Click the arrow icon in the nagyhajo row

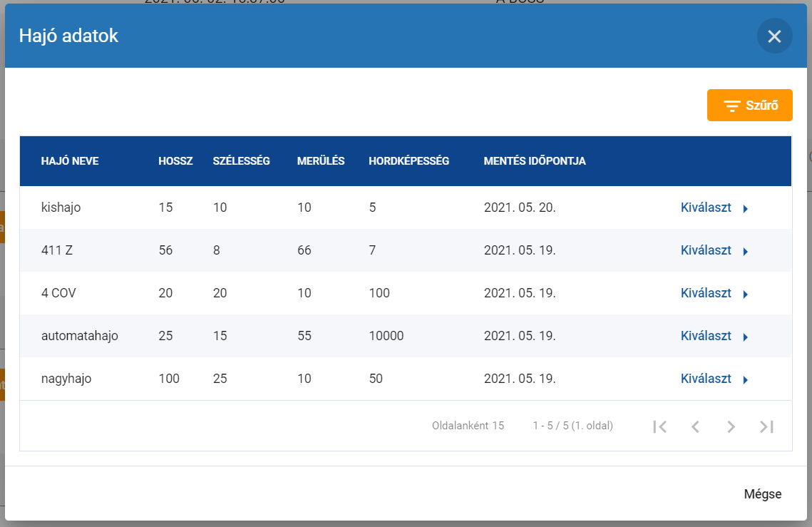(x=745, y=380)
